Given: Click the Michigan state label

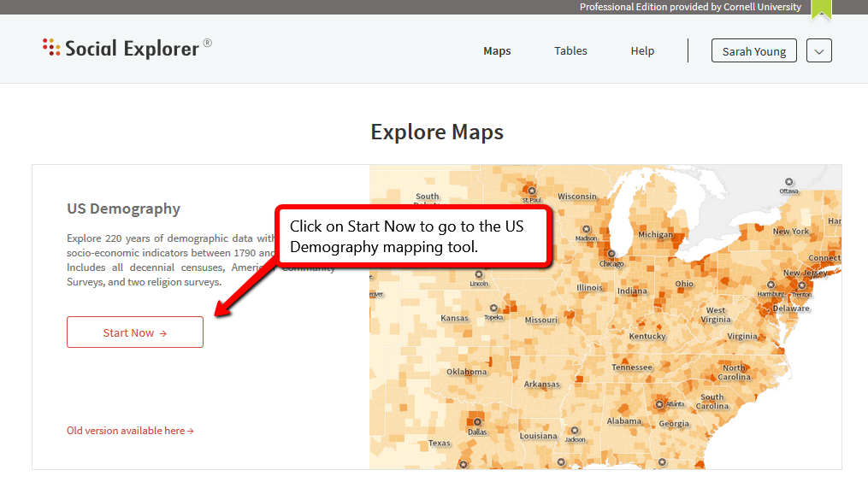Looking at the screenshot, I should [x=655, y=235].
